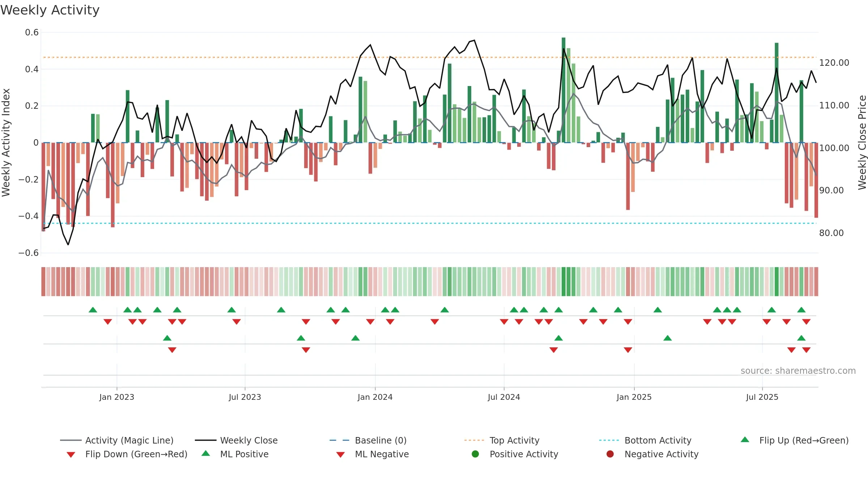Click the Negative Activity red circle icon
The image size is (868, 488).
click(610, 454)
